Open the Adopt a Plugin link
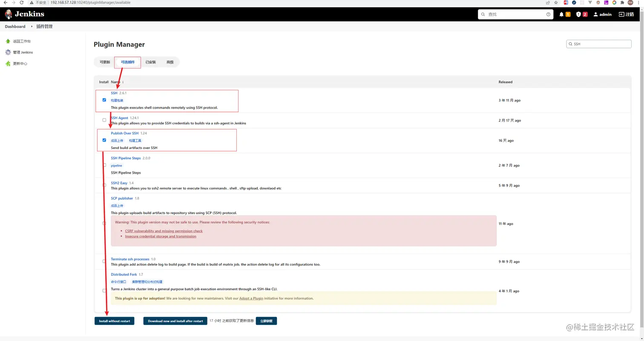 pyautogui.click(x=251, y=298)
